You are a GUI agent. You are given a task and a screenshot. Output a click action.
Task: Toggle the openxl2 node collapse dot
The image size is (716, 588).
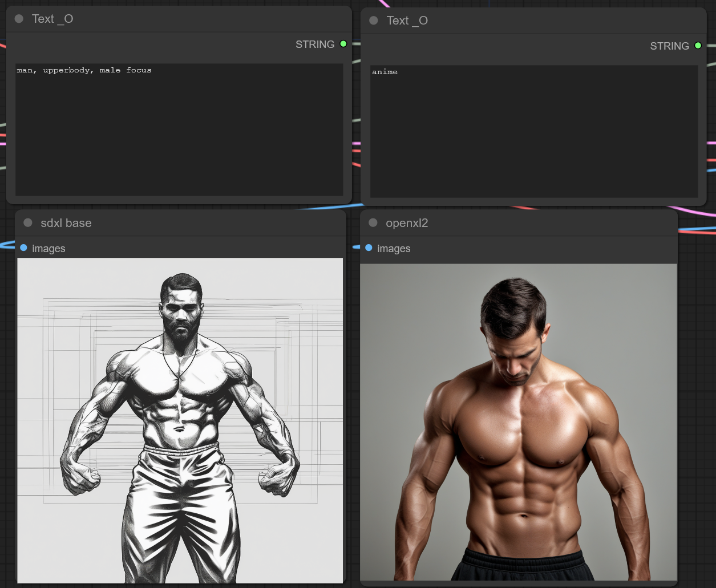click(x=373, y=223)
